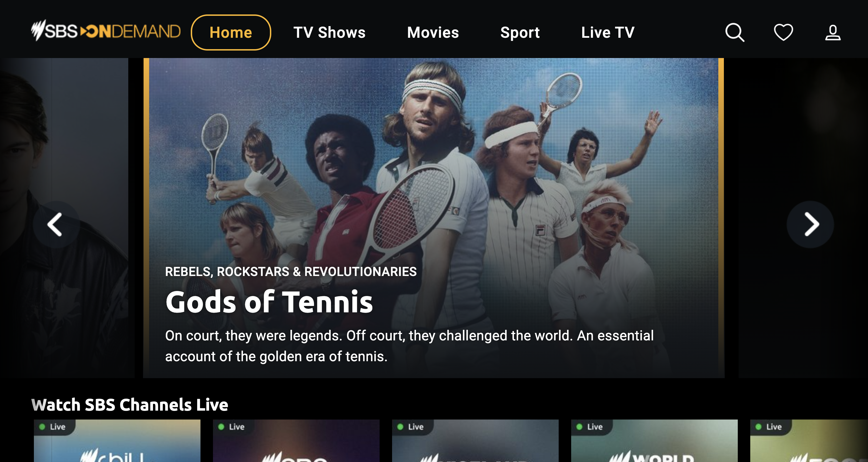Open the Movies section

click(433, 32)
